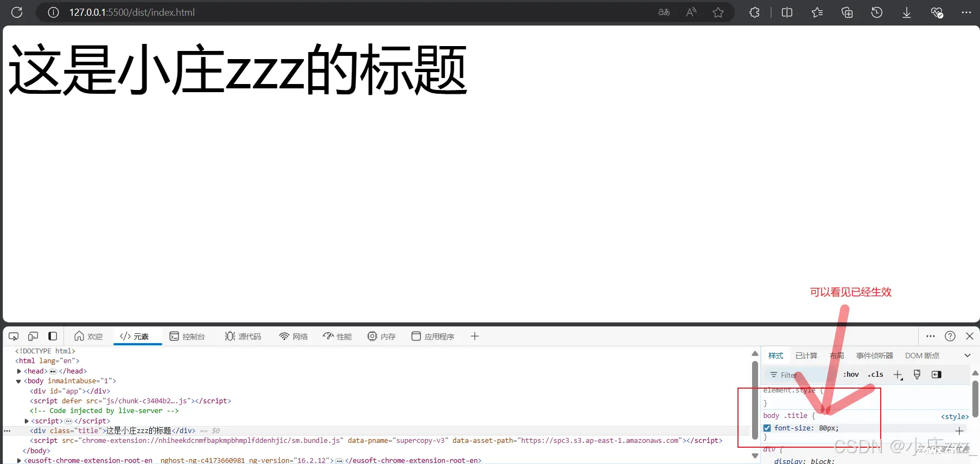Add more tools with plus icon
980x464 pixels.
[x=475, y=336]
